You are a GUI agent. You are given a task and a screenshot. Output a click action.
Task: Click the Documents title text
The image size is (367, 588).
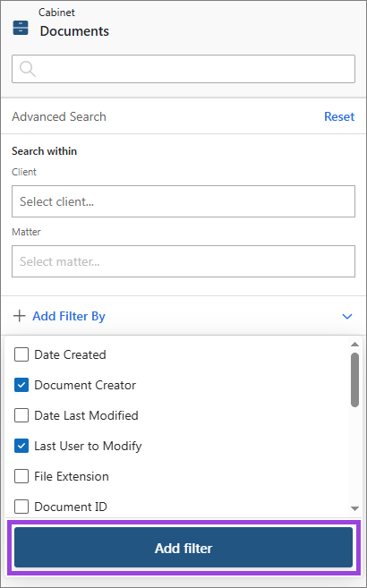pyautogui.click(x=74, y=31)
